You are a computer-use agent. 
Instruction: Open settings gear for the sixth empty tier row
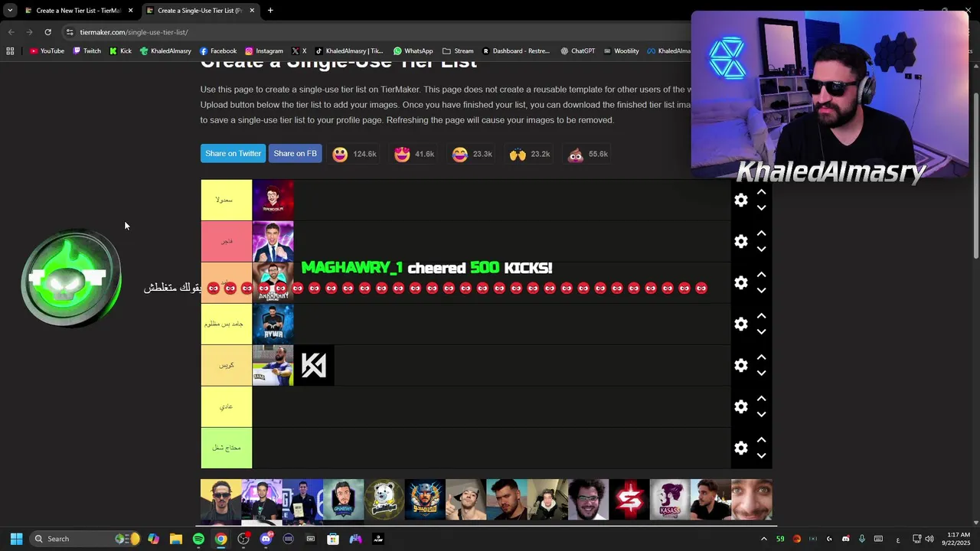pos(740,406)
